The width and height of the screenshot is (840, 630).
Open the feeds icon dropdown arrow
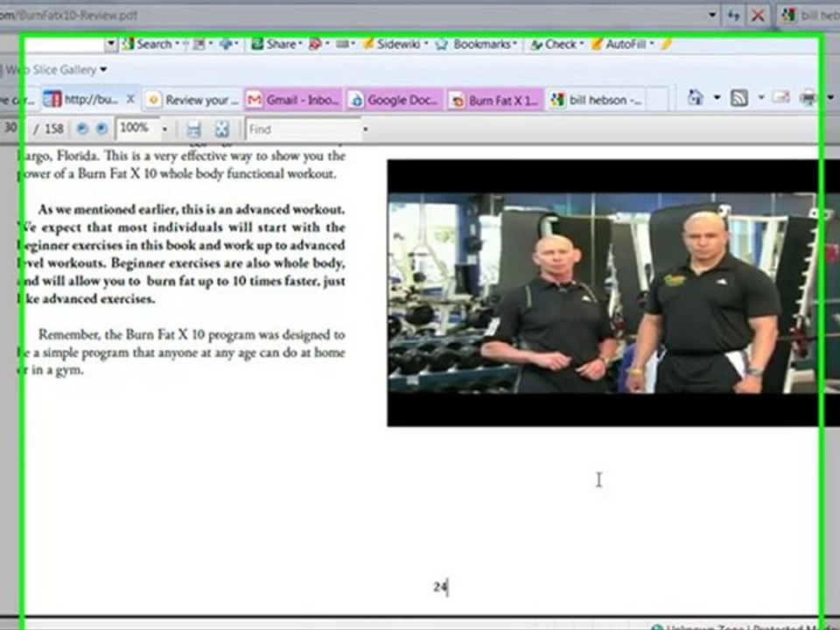pos(761,98)
